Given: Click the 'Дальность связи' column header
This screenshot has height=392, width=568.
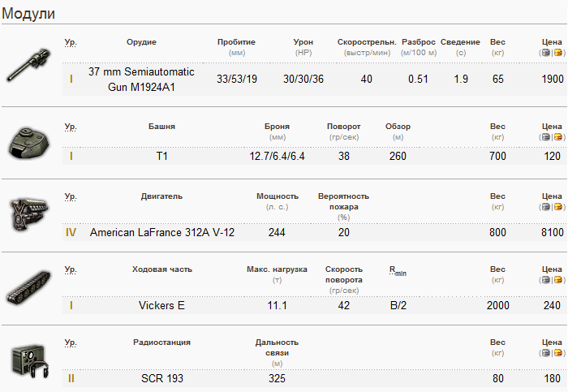Looking at the screenshot, I should [x=277, y=347].
